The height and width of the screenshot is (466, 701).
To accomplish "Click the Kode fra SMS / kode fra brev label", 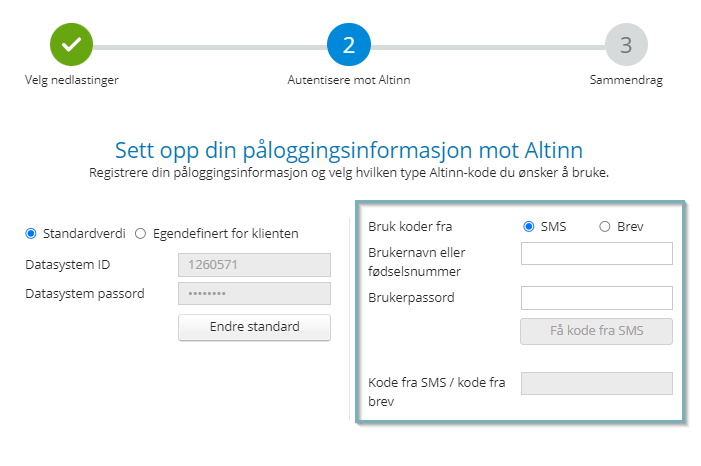I will click(437, 392).
